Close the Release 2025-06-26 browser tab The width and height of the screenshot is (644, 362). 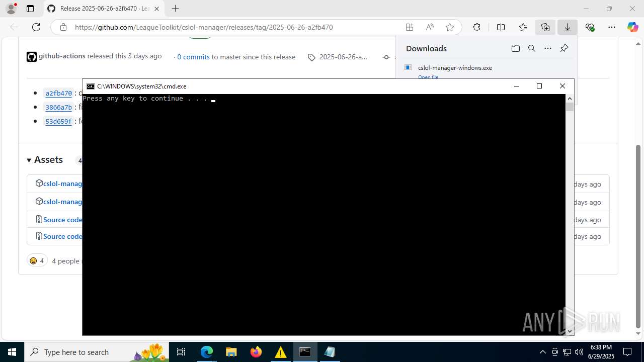pyautogui.click(x=157, y=9)
